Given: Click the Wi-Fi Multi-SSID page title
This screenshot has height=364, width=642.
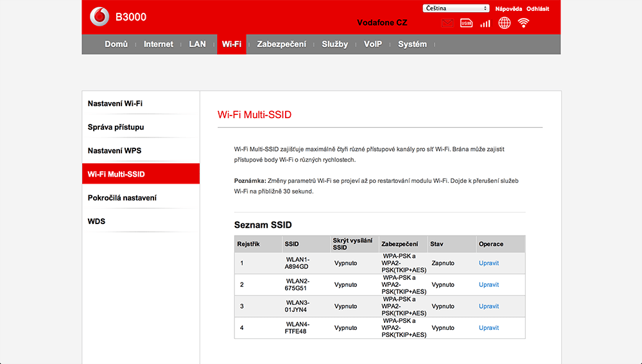Looking at the screenshot, I should tap(254, 115).
